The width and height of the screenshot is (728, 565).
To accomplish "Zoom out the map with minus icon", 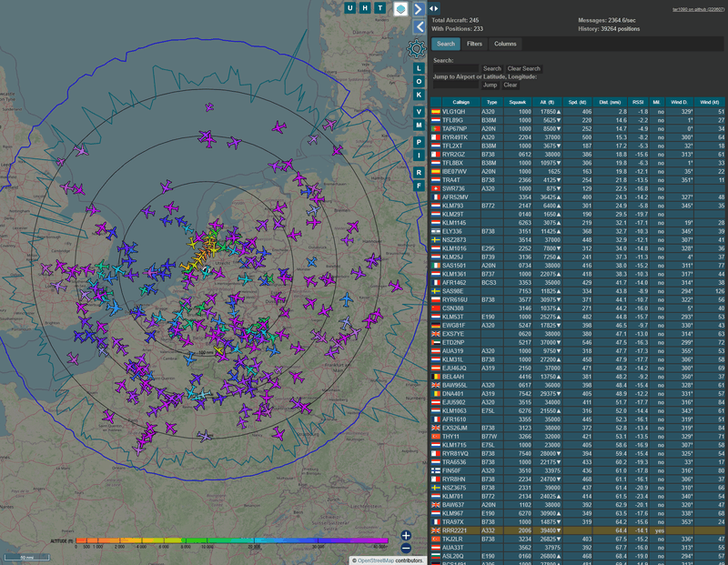I will (x=406, y=550).
